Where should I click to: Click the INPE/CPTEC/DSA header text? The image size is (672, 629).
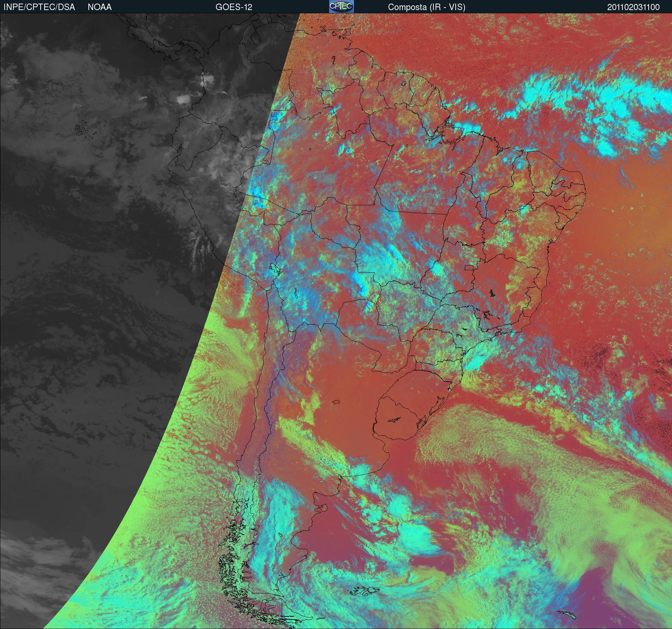39,7
